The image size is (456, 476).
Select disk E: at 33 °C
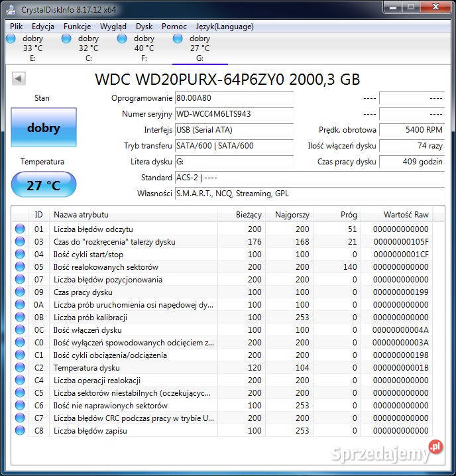coord(32,48)
